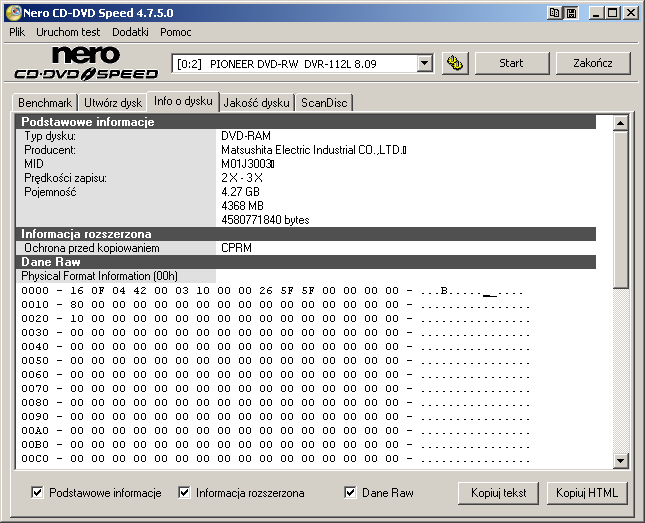Click the Informacja rozszerzona section header
Screen dimensions: 645x523
tap(306, 234)
